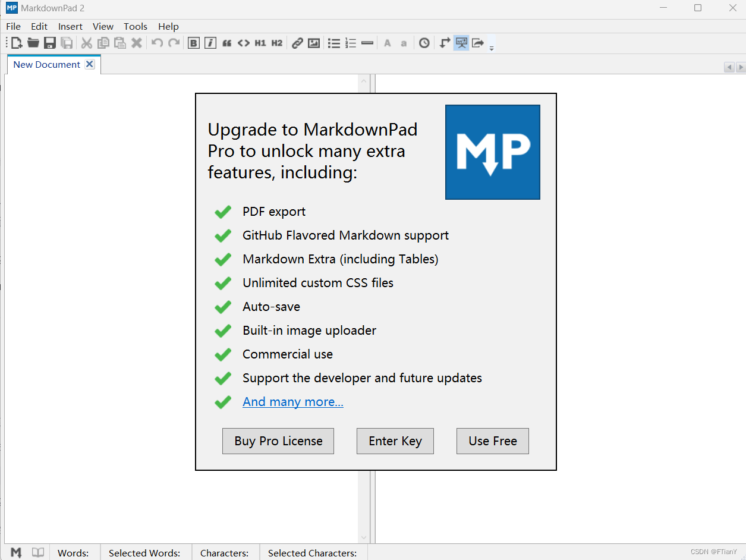Click the Delete X icon in the toolbar
The height and width of the screenshot is (560, 746).
click(x=137, y=43)
